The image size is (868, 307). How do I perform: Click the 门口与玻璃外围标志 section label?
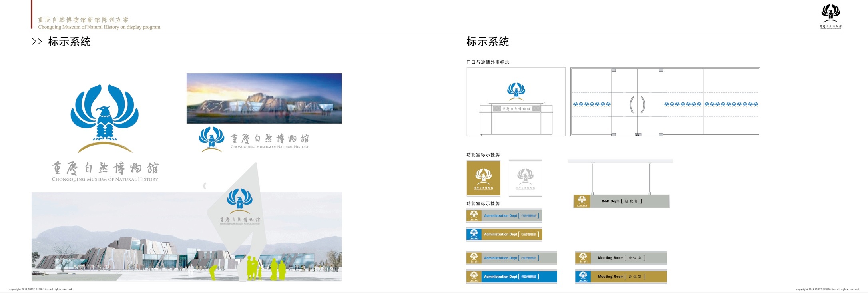coord(488,62)
